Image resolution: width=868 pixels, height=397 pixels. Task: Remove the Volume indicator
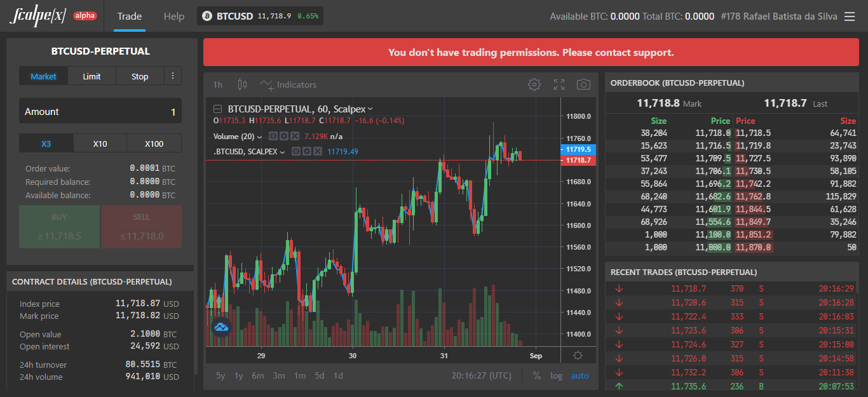point(295,136)
